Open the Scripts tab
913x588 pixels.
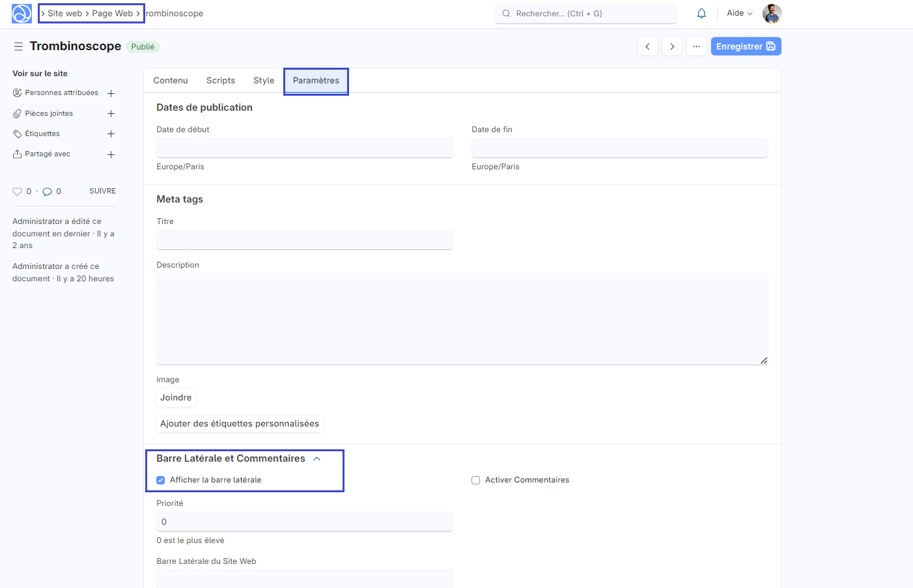(x=221, y=81)
